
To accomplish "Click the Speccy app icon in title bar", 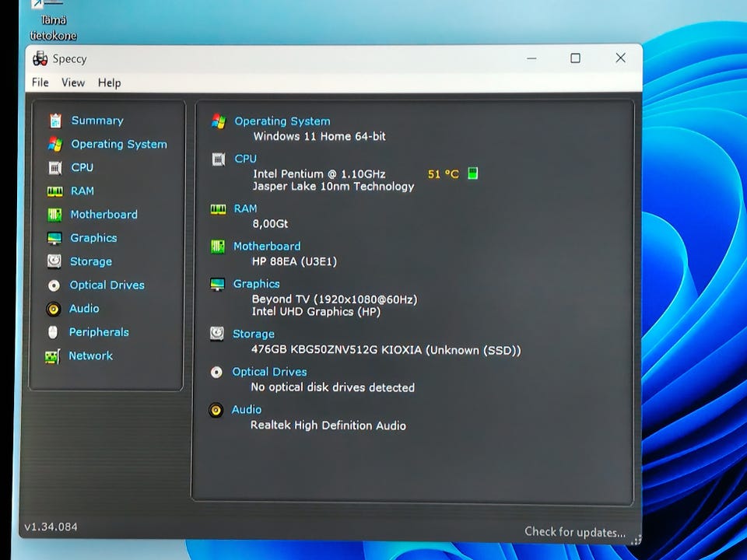I will point(40,58).
